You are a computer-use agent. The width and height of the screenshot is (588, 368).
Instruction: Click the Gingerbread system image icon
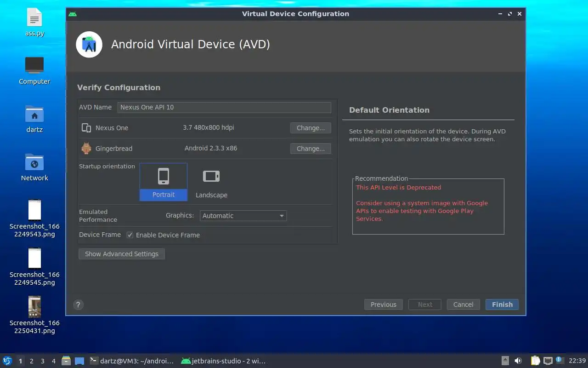(86, 149)
